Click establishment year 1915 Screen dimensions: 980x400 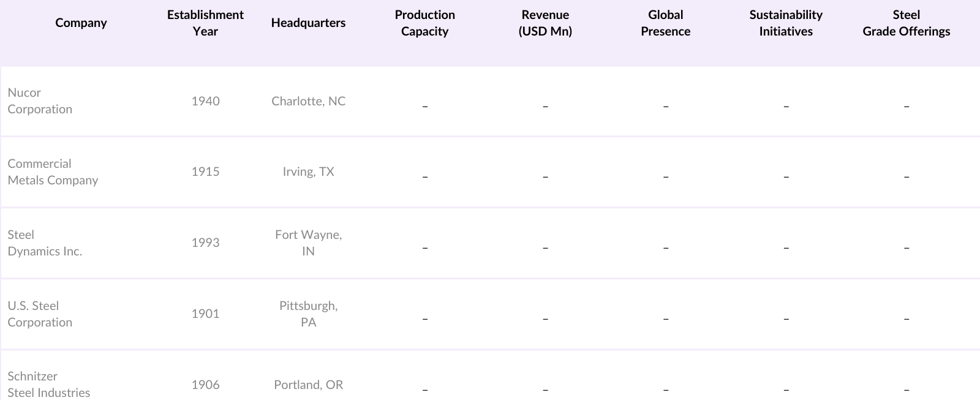coord(205,172)
